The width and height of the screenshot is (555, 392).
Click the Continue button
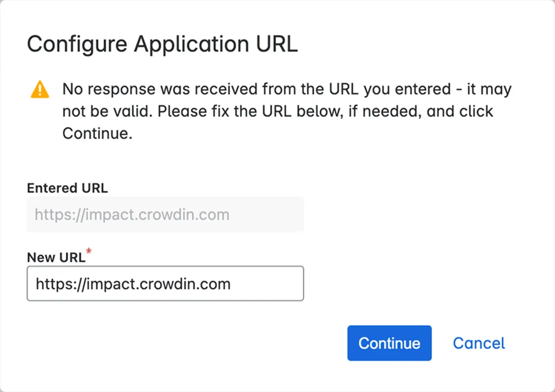coord(389,343)
